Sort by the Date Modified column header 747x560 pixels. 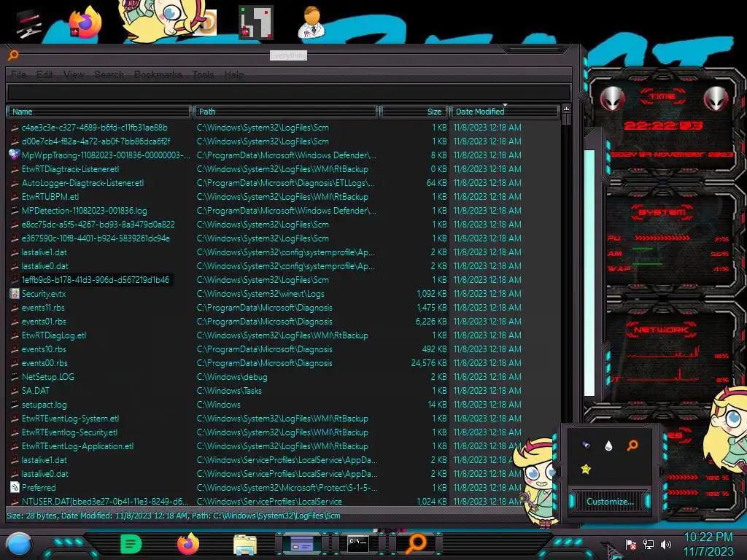[x=505, y=112]
